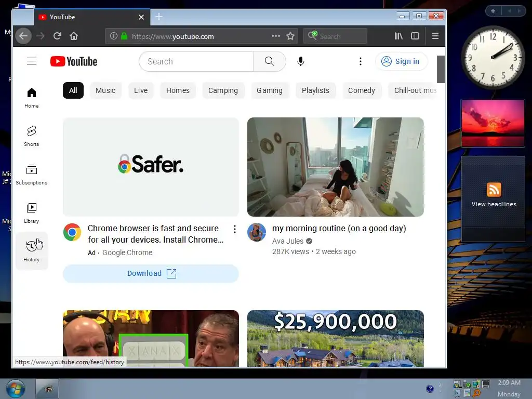The image size is (532, 399).
Task: Open the YouTube hamburger guide menu
Action: pyautogui.click(x=32, y=61)
